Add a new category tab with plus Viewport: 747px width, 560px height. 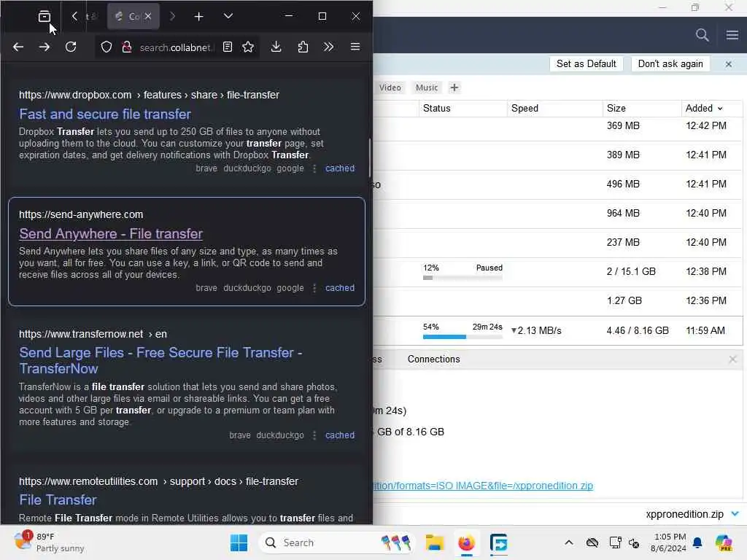tap(454, 87)
